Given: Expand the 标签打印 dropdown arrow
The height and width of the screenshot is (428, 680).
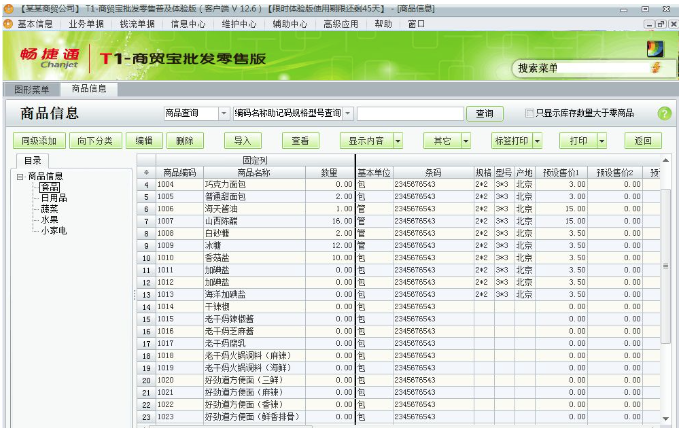Looking at the screenshot, I should (x=537, y=140).
